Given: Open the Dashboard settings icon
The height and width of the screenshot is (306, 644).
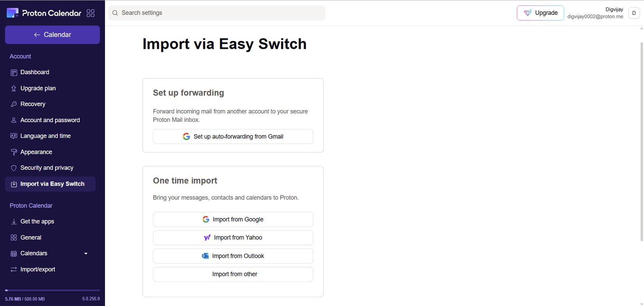Looking at the screenshot, I should tap(14, 72).
